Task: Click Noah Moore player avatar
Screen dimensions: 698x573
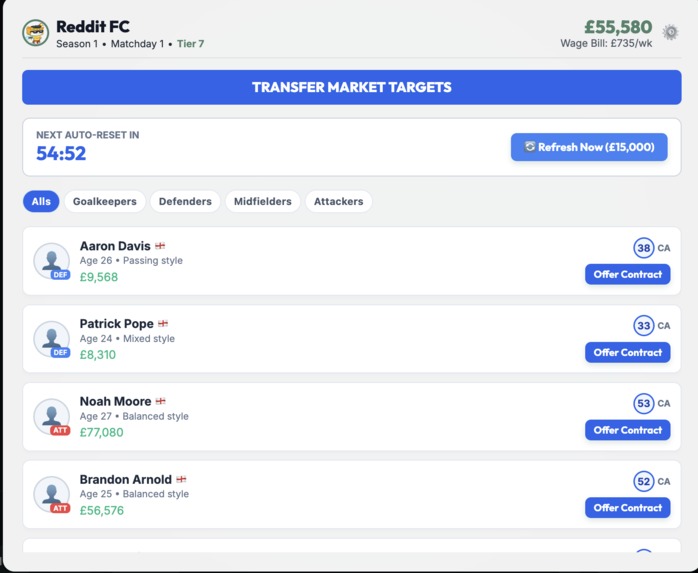Action: (x=52, y=417)
